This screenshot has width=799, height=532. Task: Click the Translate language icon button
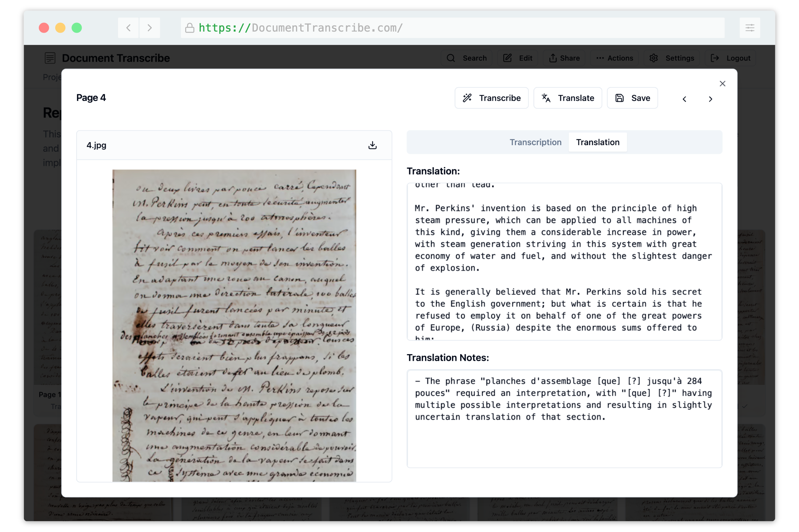click(x=567, y=98)
